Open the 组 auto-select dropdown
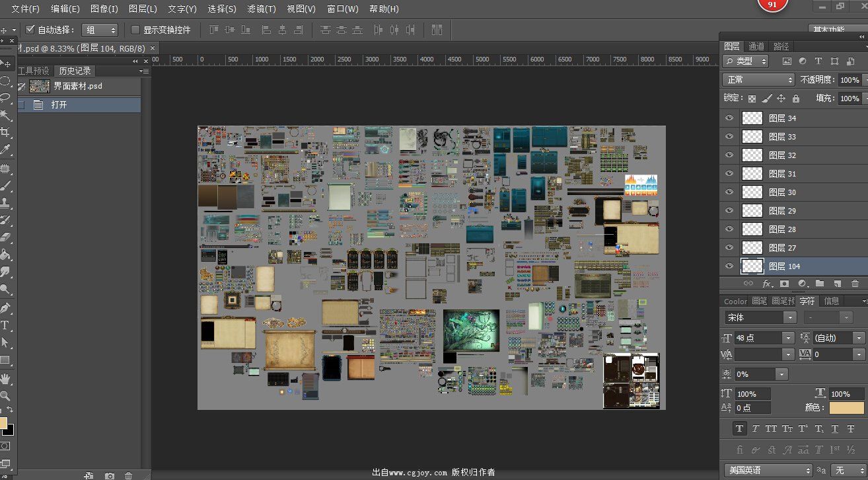Image resolution: width=868 pixels, height=480 pixels. [x=99, y=30]
